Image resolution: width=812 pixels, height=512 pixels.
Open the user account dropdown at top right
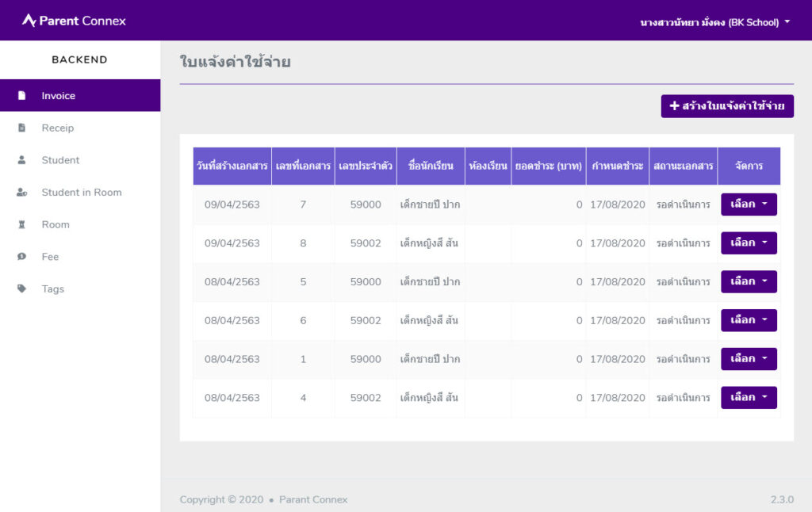point(714,22)
